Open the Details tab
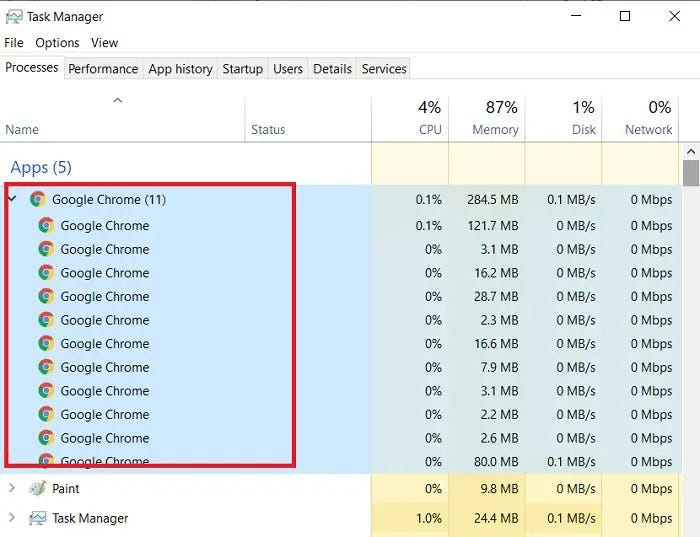Viewport: 700px width, 537px height. click(332, 69)
